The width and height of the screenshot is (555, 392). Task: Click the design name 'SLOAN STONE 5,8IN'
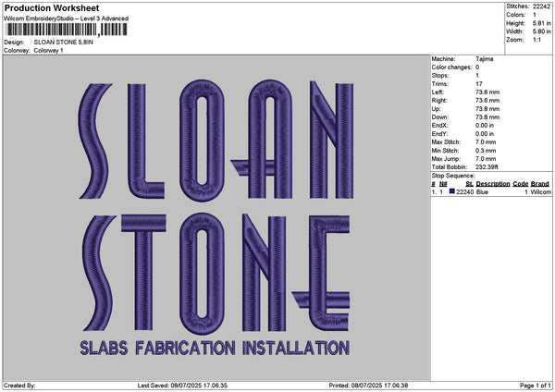(64, 43)
